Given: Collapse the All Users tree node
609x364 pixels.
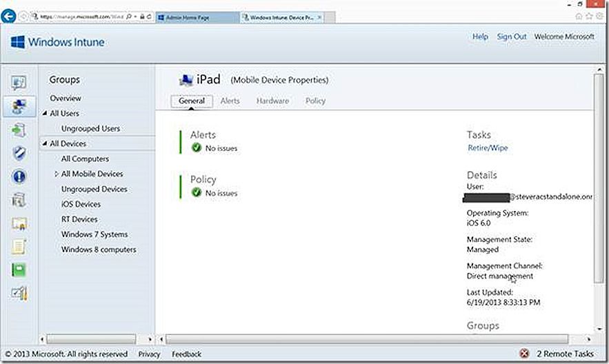Looking at the screenshot, I should pos(45,113).
